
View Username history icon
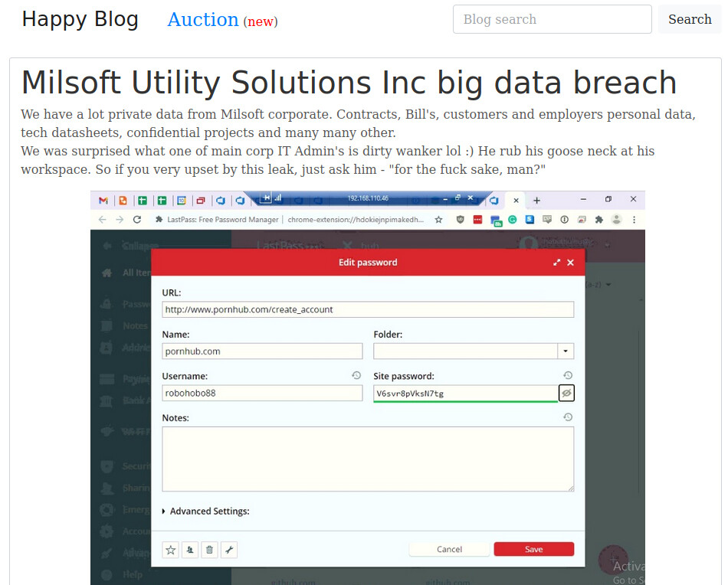click(356, 375)
